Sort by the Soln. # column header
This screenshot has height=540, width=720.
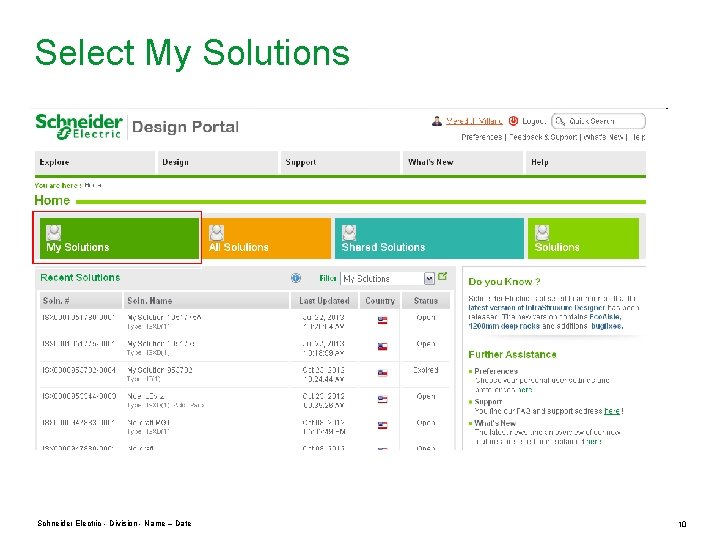(81, 301)
